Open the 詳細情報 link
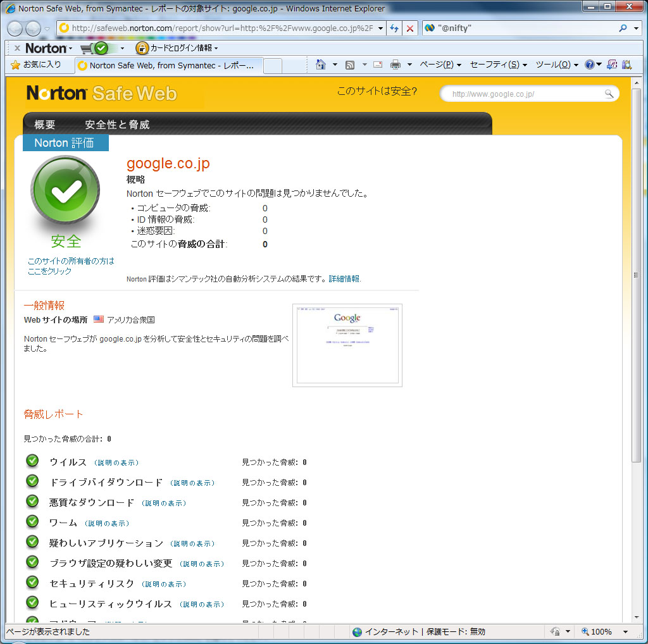 (x=345, y=279)
